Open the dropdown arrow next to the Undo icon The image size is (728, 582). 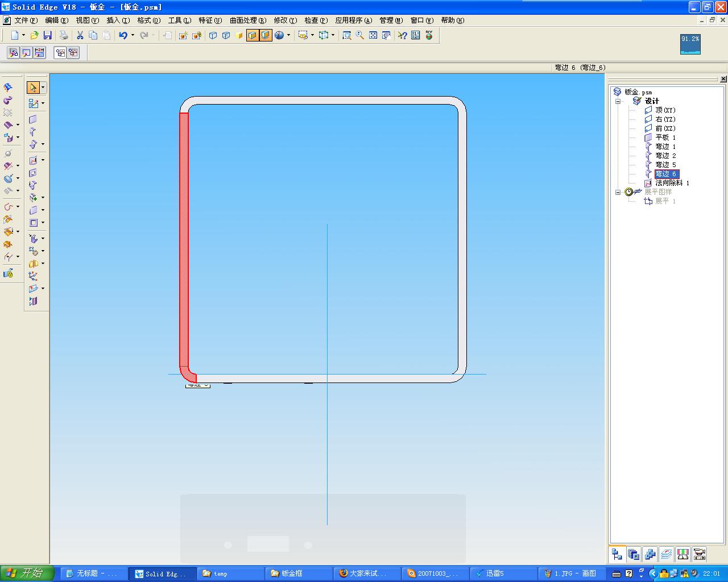(133, 35)
